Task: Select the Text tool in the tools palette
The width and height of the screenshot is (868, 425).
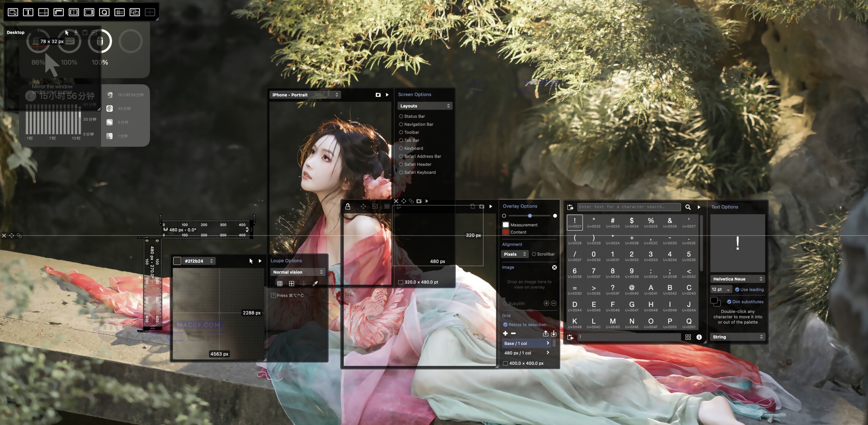Action: click(x=28, y=12)
